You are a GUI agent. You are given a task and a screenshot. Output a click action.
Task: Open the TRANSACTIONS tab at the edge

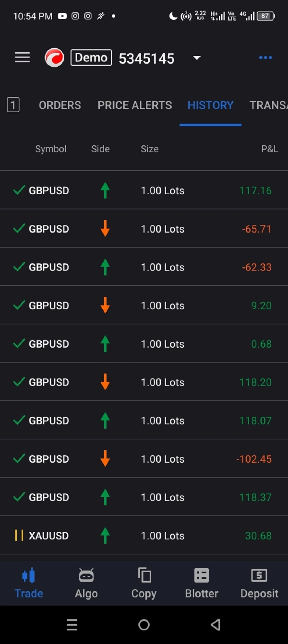click(x=269, y=105)
